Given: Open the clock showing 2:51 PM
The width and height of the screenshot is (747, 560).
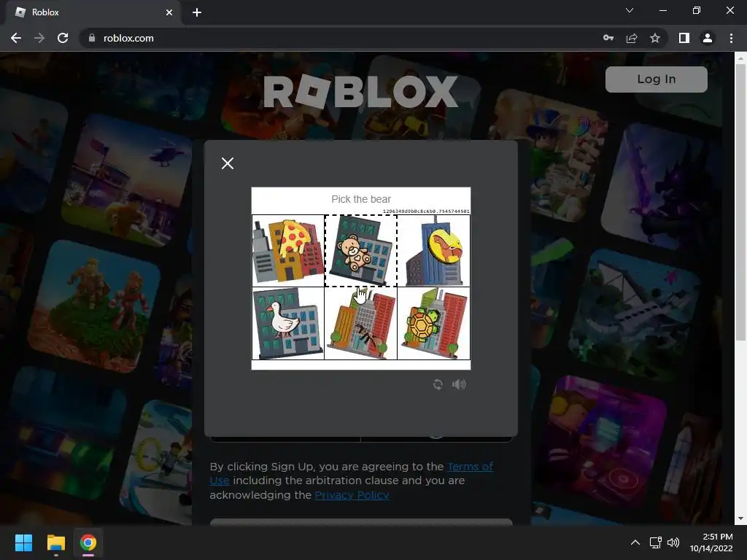Looking at the screenshot, I should [711, 542].
